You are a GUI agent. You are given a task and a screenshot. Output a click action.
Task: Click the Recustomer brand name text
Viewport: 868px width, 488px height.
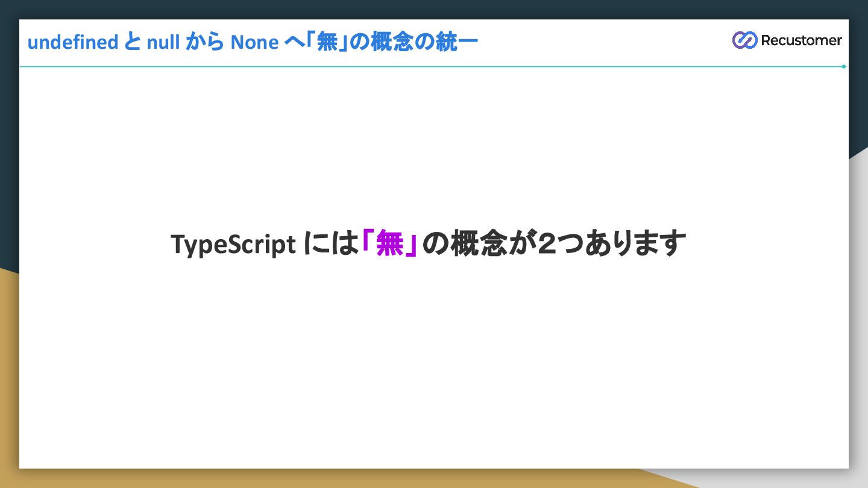tap(801, 40)
